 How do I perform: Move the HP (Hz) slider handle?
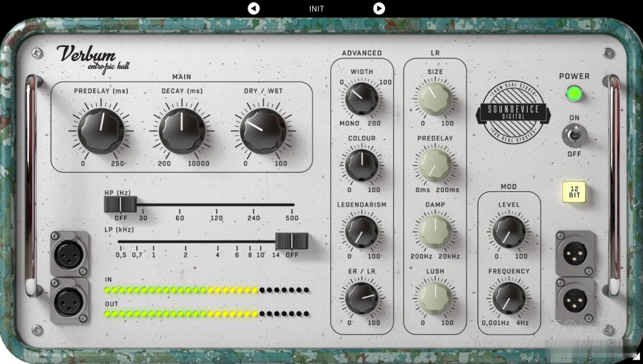click(121, 204)
